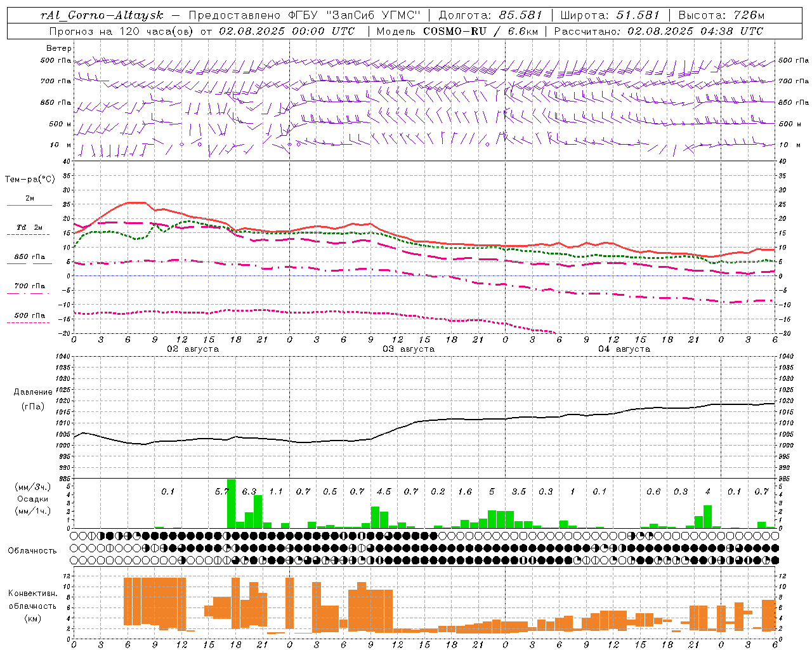The image size is (812, 650).
Task: Click the 03 августа date label
Action: (409, 349)
